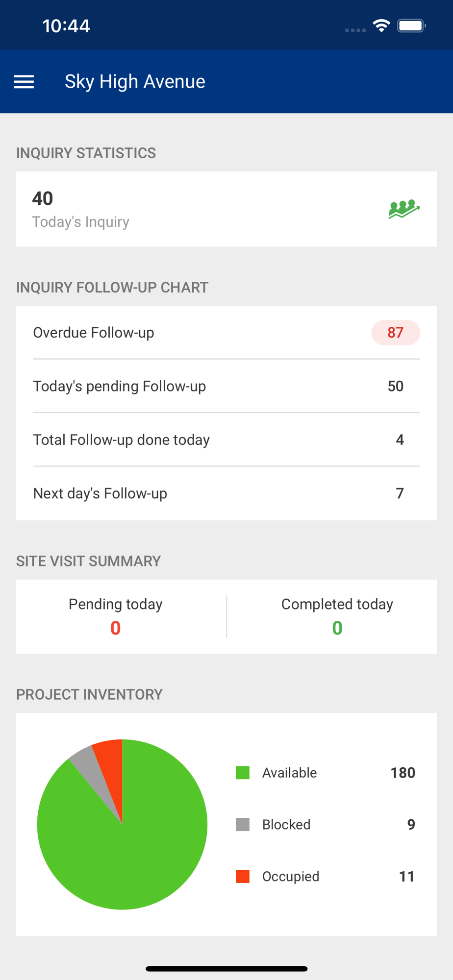Tap the Sky High Avenue title
Screen dimensions: 453x980
click(x=135, y=82)
